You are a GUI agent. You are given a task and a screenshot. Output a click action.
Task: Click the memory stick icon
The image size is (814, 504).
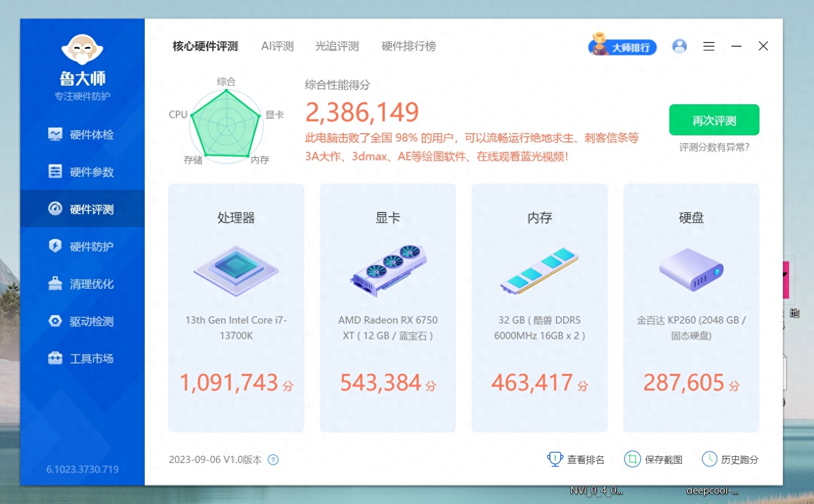539,271
